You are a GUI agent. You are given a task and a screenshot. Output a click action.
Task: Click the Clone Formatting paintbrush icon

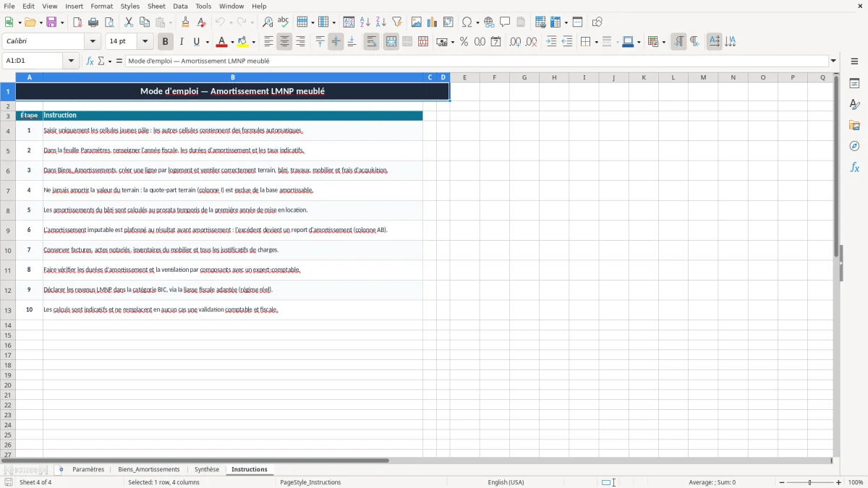186,22
